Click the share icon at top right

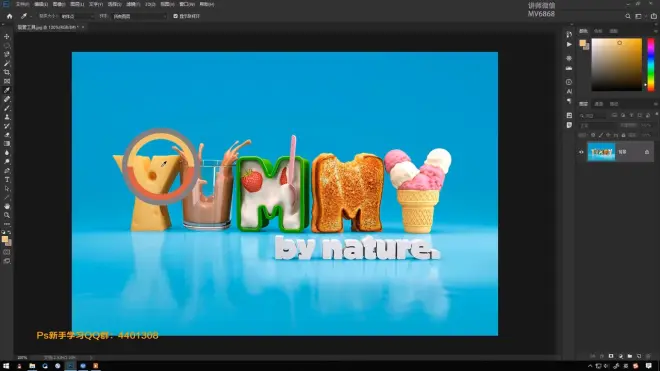pyautogui.click(x=654, y=16)
